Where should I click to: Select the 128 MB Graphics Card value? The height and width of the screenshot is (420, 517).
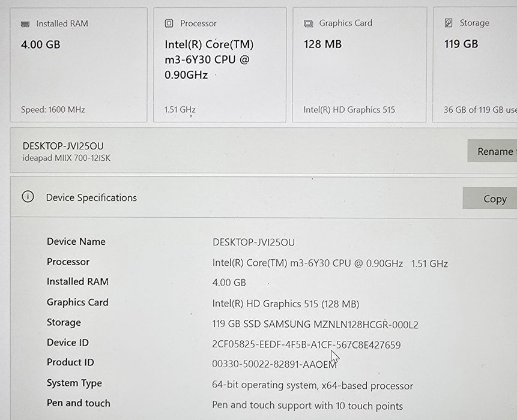point(323,44)
